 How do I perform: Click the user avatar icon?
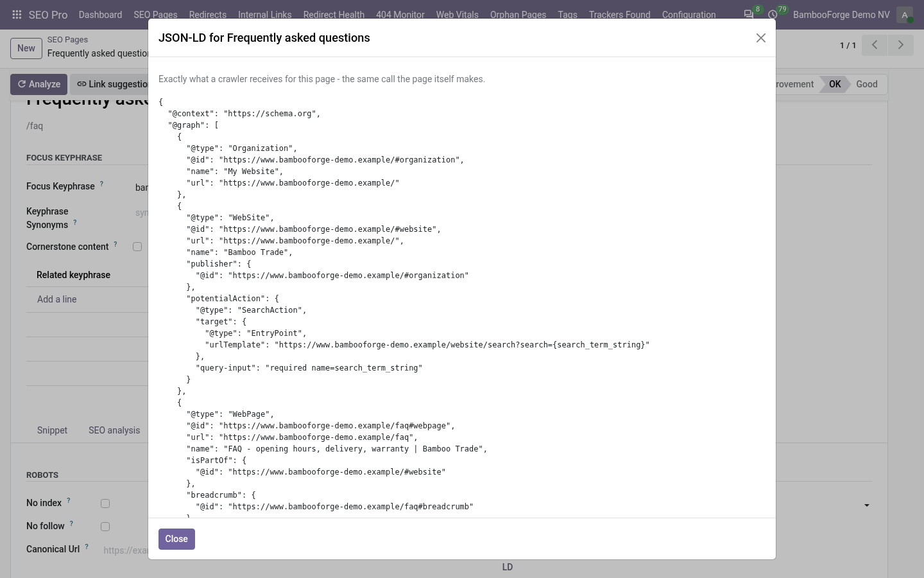click(905, 15)
